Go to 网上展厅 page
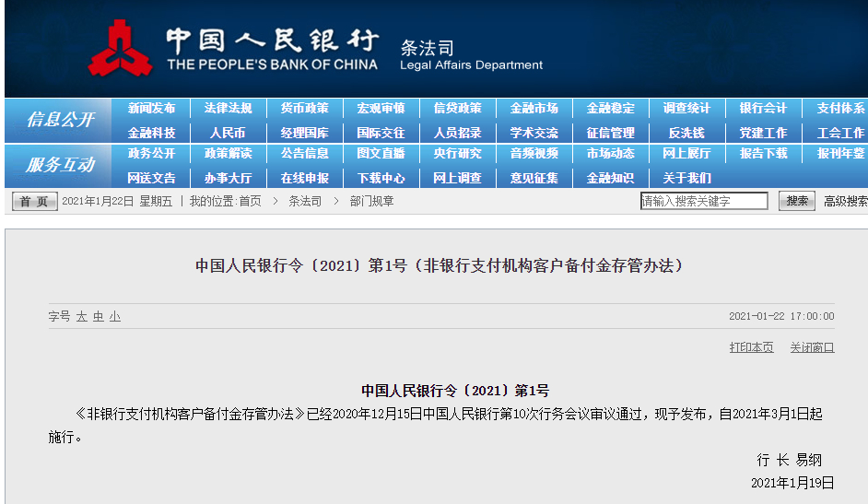Screen dimensions: 868x504 click(687, 153)
